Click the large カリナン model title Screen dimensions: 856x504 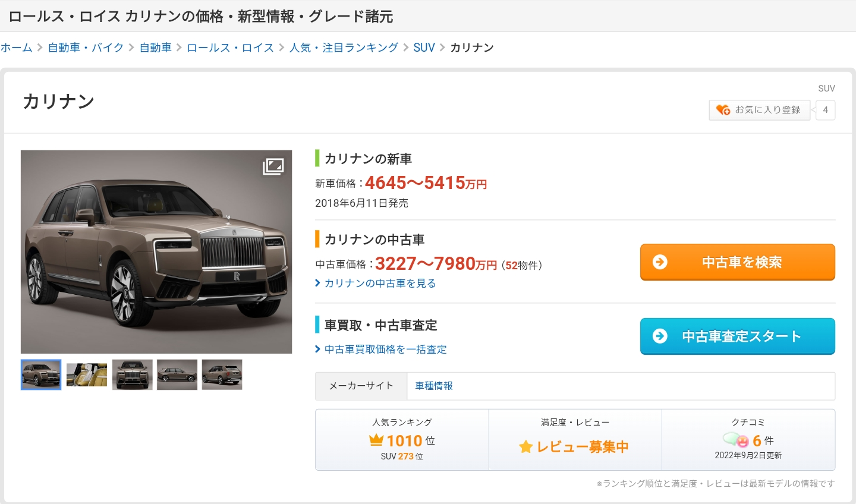58,102
